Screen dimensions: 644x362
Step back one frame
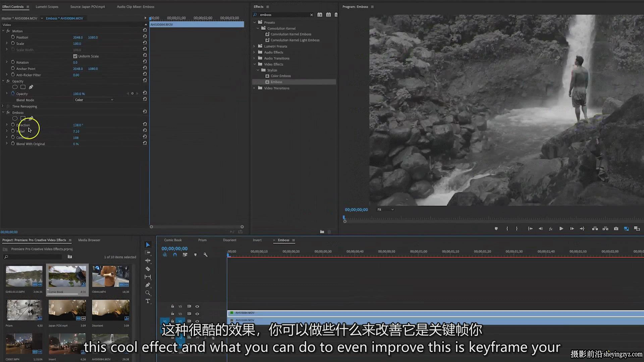pos(540,229)
